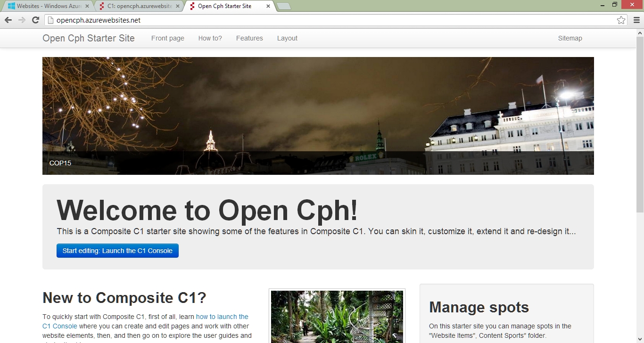The width and height of the screenshot is (644, 343).
Task: Click the browser back arrow
Action: point(8,20)
